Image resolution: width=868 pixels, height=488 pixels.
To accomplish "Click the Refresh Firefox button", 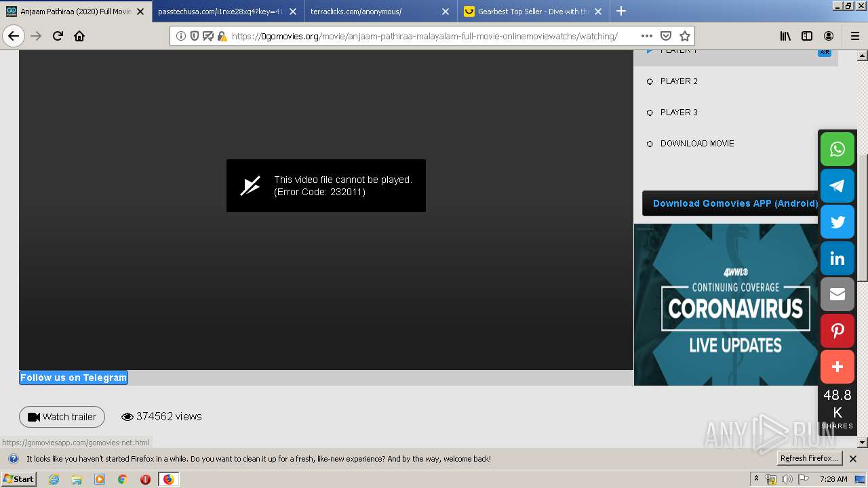I will 810,459.
